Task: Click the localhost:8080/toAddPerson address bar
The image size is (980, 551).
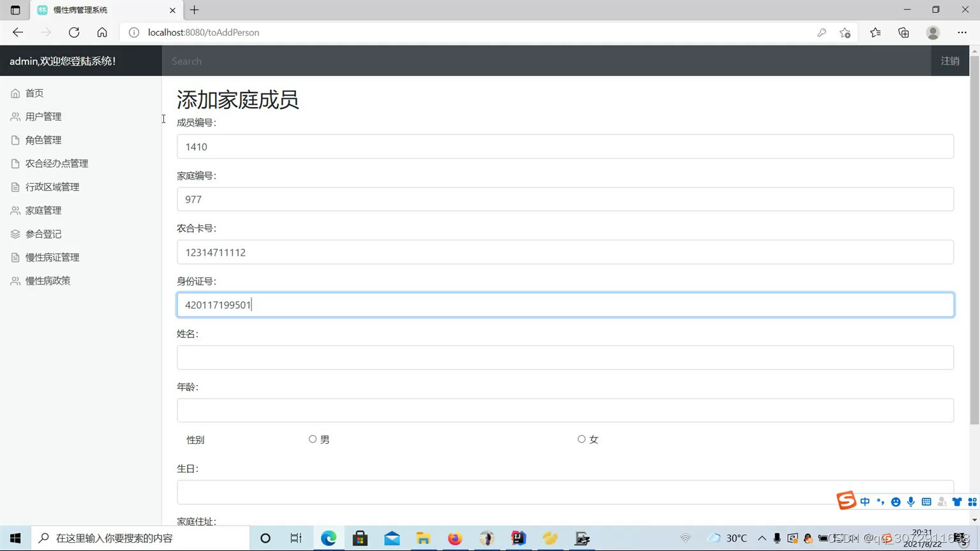Action: 204,33
